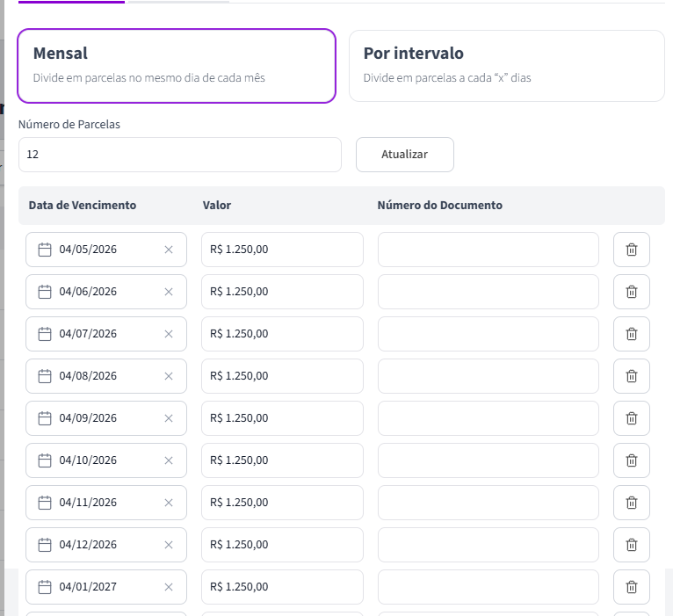This screenshot has height=616, width=673.
Task: Click the 04/10/2026 date text
Action: click(88, 460)
